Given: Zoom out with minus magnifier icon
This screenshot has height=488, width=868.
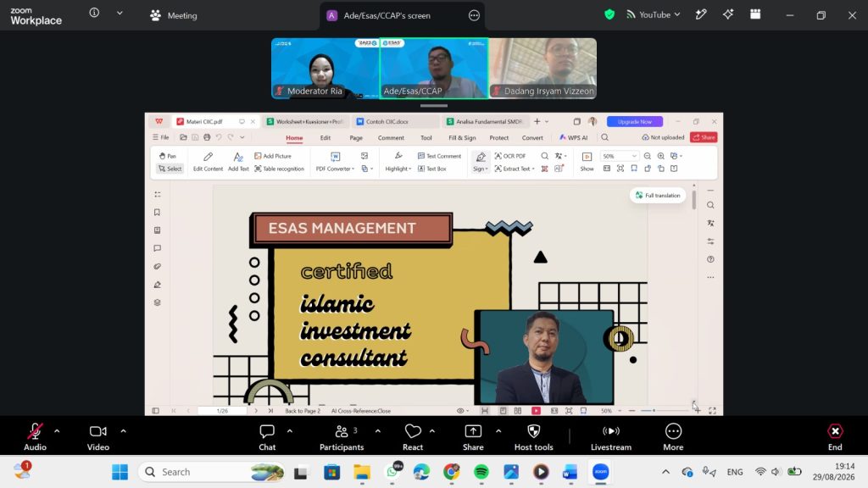Looking at the screenshot, I should pyautogui.click(x=647, y=156).
